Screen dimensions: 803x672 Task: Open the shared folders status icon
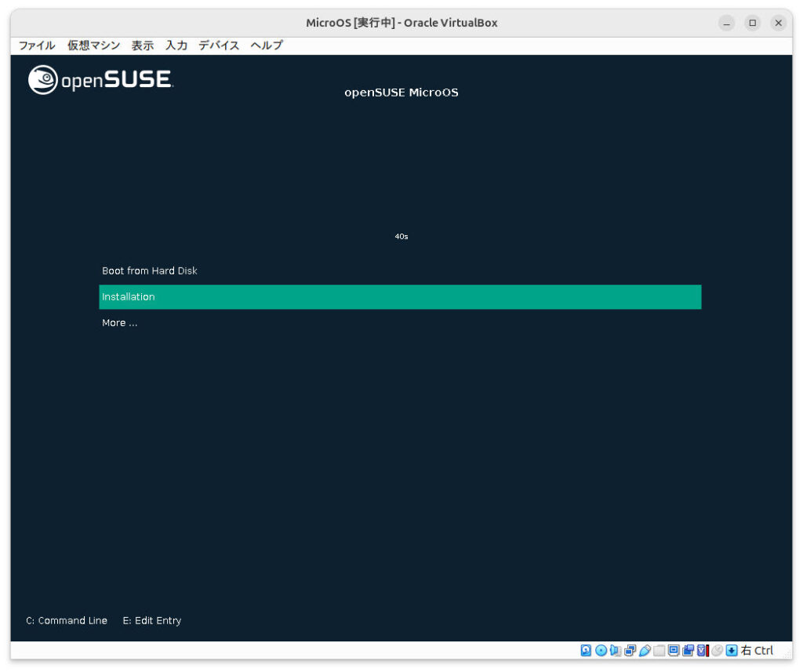pyautogui.click(x=659, y=651)
